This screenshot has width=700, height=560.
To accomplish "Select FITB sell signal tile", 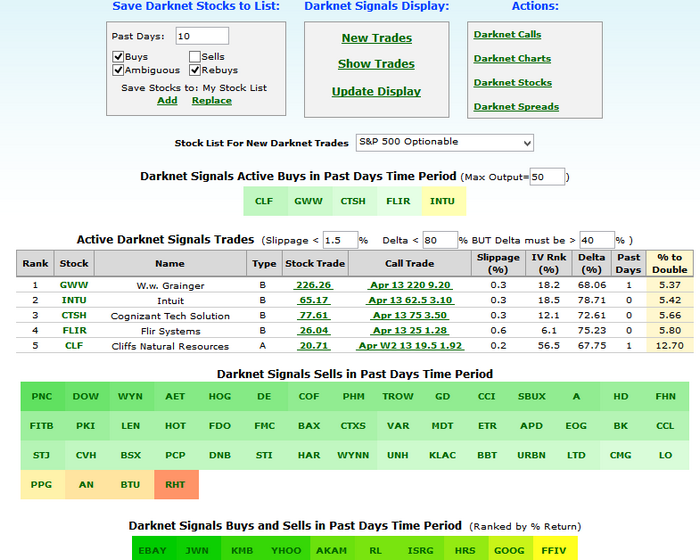I will pos(43,426).
